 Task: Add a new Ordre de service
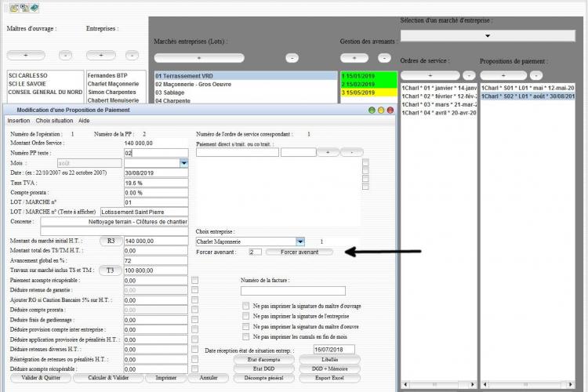pyautogui.click(x=430, y=75)
